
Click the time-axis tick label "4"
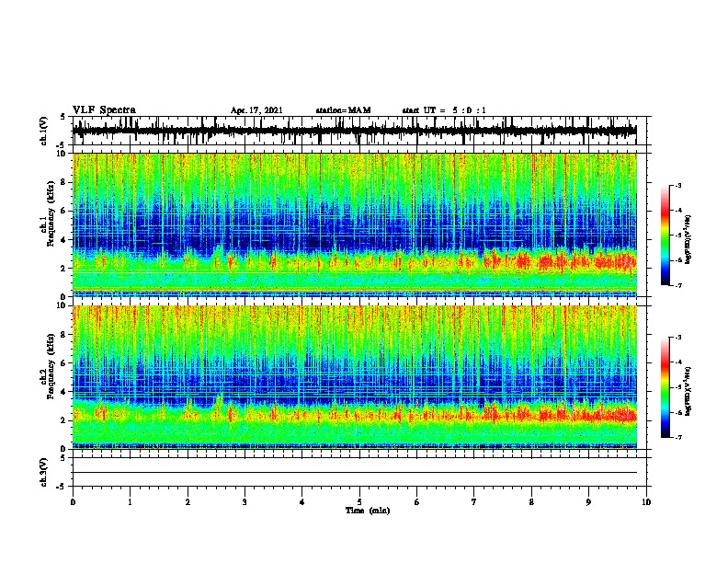point(302,502)
